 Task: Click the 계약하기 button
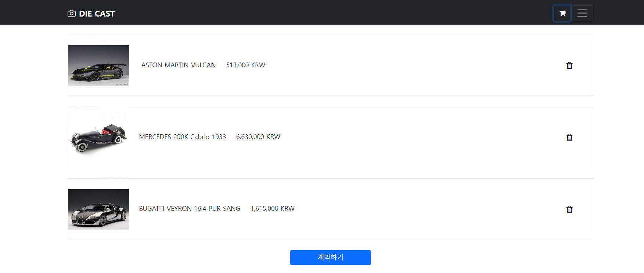tap(330, 258)
